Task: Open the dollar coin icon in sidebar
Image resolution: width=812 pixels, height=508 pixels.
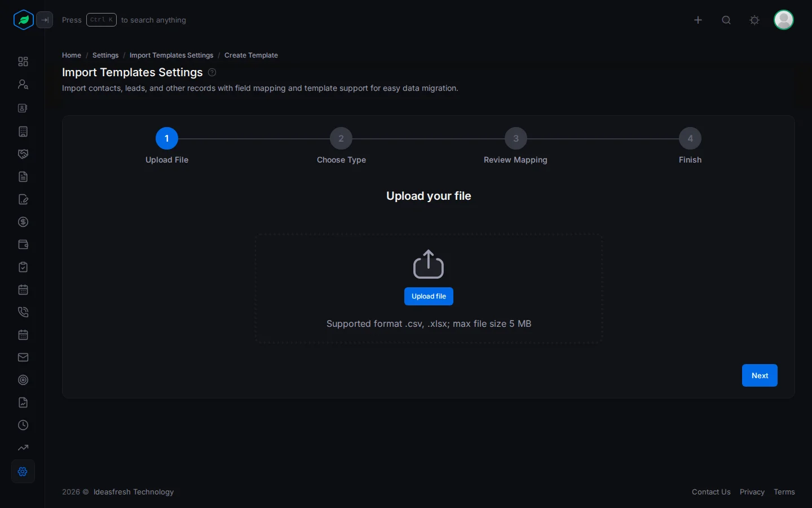Action: 23,222
